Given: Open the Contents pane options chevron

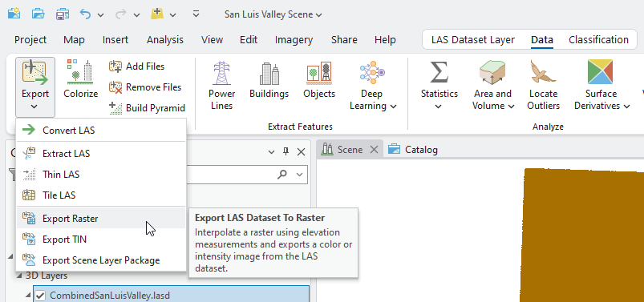Looking at the screenshot, I should (271, 152).
